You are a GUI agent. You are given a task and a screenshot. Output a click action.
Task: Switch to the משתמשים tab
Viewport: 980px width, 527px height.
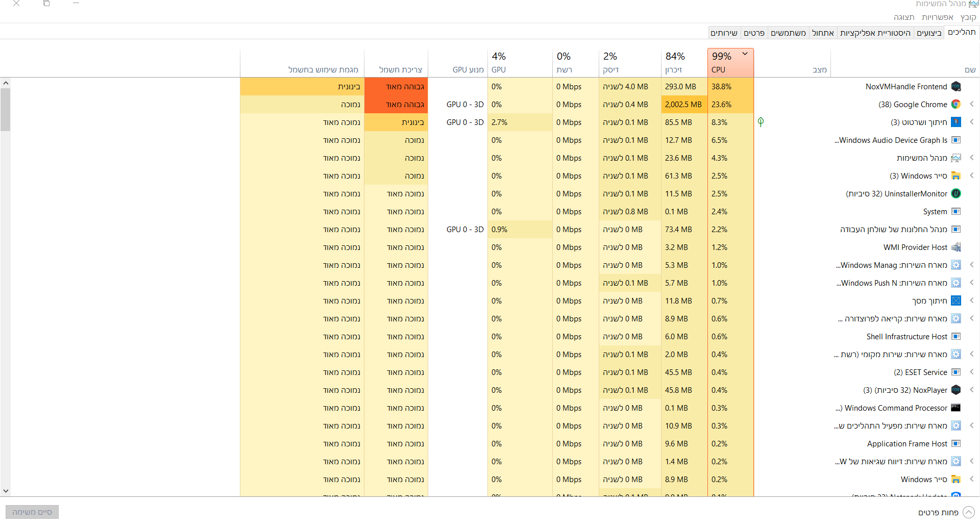pyautogui.click(x=788, y=33)
